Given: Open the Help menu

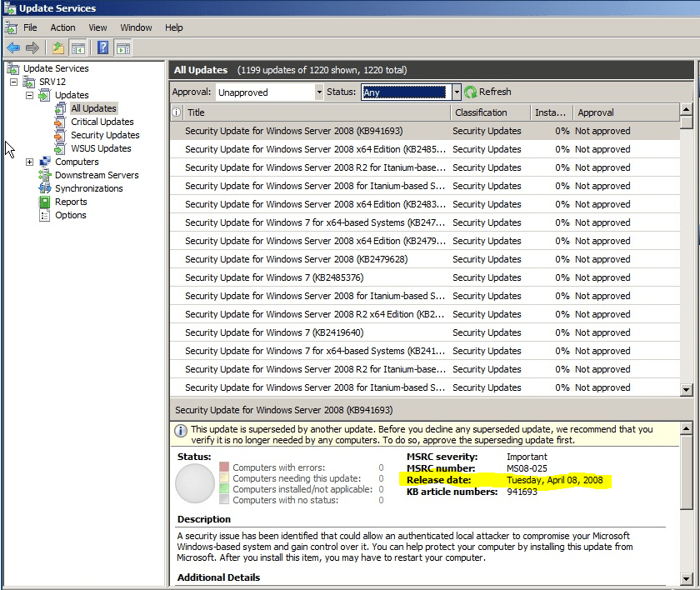Looking at the screenshot, I should pos(173,27).
